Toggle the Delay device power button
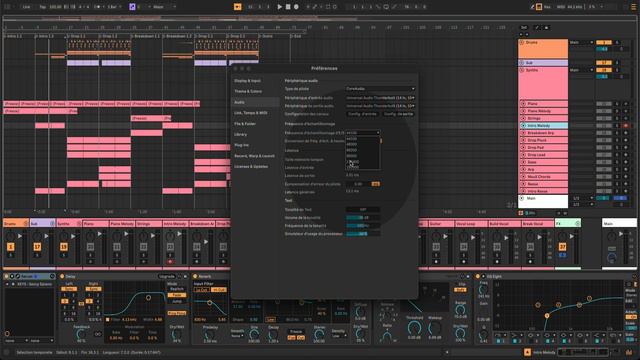The width and height of the screenshot is (640, 360). (x=62, y=276)
